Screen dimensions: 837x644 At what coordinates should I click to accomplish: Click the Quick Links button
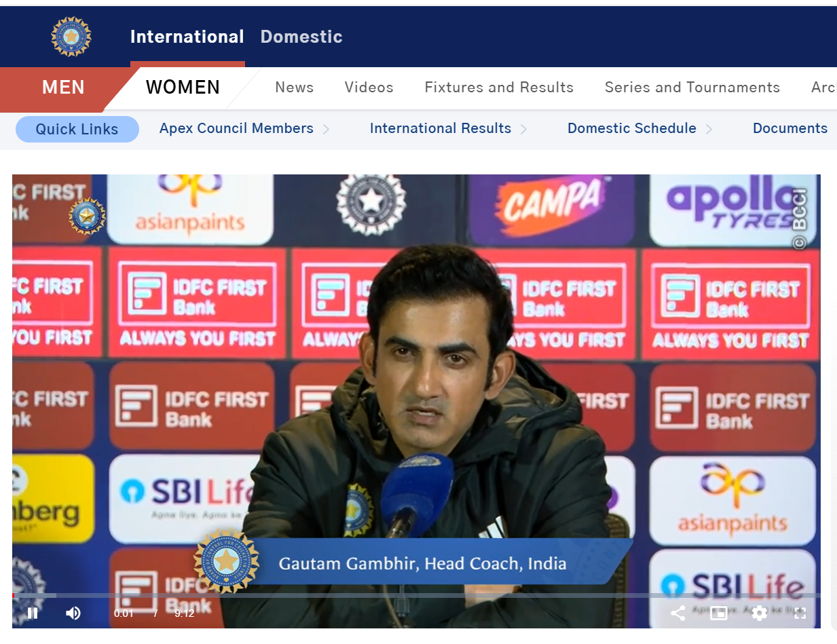coord(77,129)
